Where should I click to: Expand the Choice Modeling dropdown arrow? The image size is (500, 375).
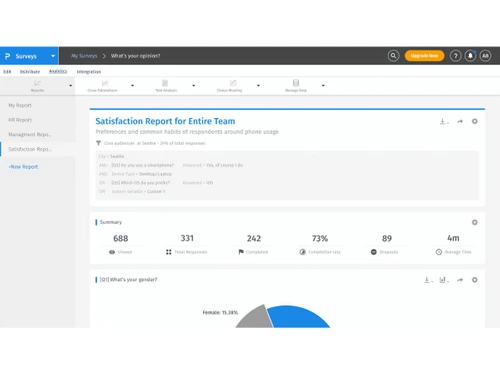click(258, 86)
